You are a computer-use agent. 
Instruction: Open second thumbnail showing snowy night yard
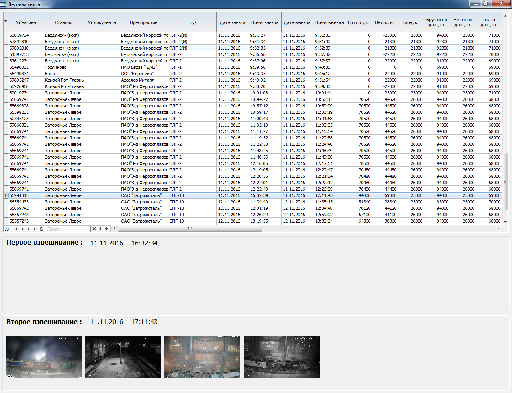tap(123, 357)
